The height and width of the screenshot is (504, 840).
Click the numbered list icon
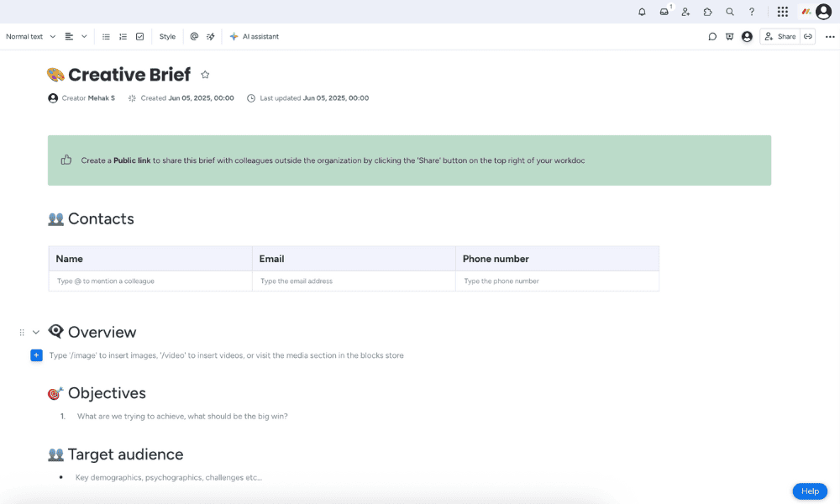pyautogui.click(x=123, y=36)
